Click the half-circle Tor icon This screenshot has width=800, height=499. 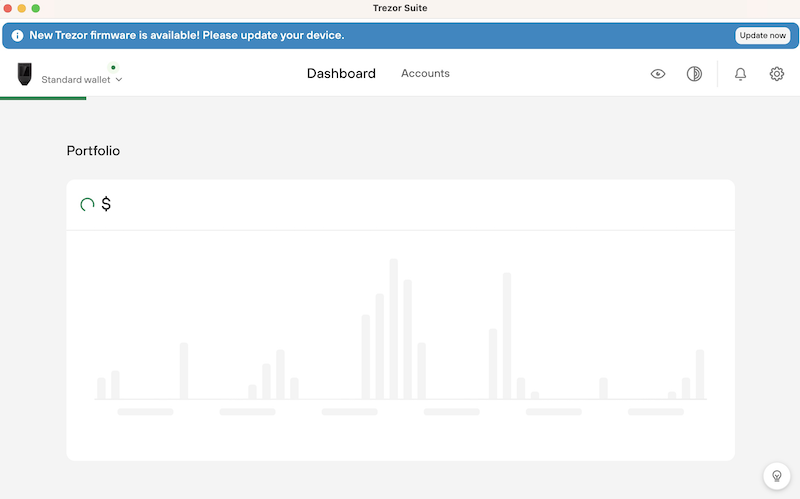(694, 74)
